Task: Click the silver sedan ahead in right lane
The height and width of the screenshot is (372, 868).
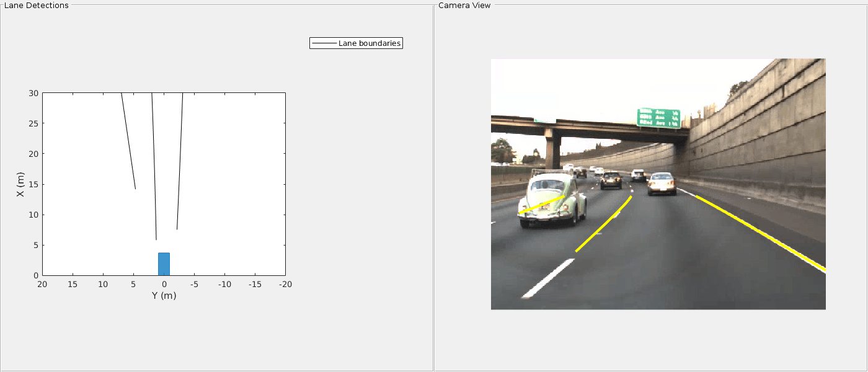Action: point(662,184)
